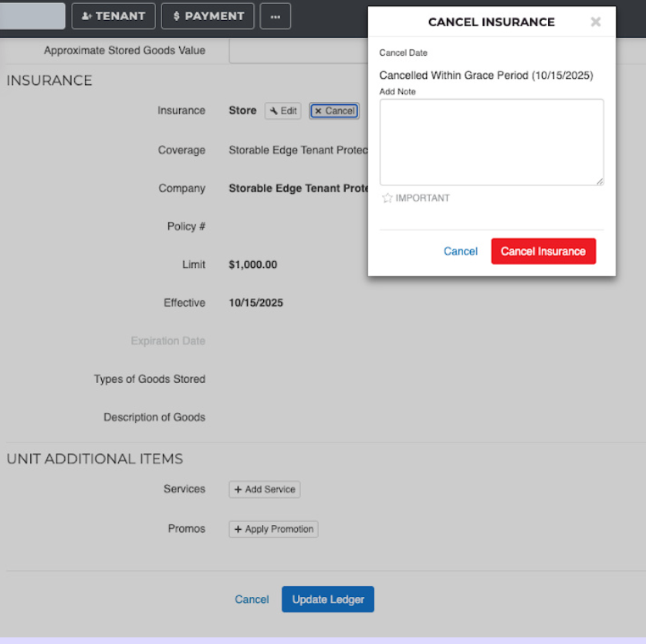Screen dimensions: 646x644
Task: Click the star icon beside IMPORTANT
Action: [x=387, y=198]
